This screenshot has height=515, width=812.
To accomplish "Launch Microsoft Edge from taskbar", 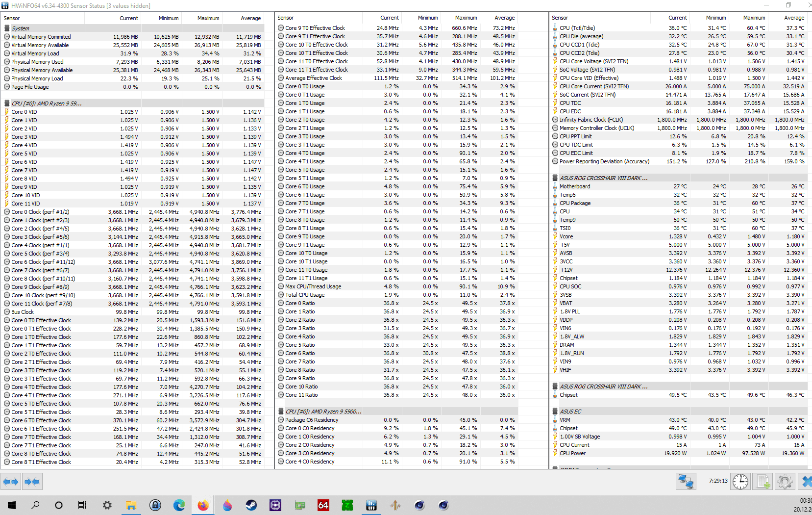I will click(x=179, y=505).
